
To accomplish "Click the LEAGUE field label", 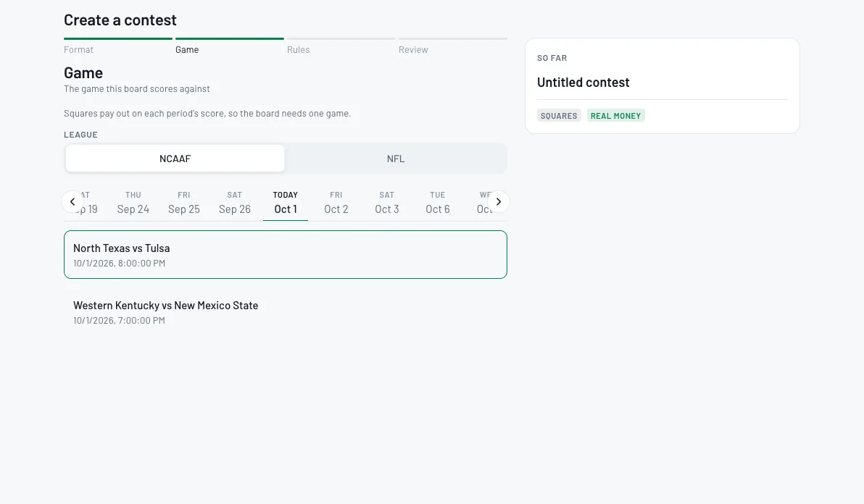I will 80,135.
